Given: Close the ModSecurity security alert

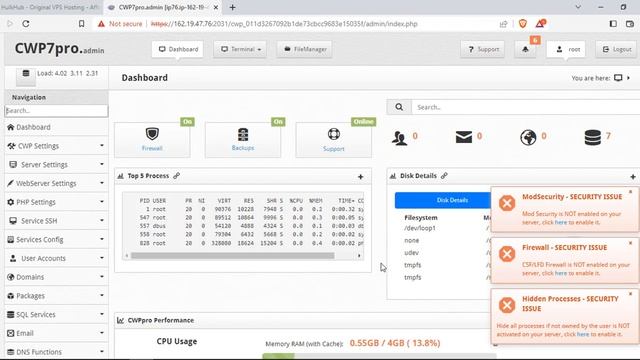Looking at the screenshot, I should point(630,192).
